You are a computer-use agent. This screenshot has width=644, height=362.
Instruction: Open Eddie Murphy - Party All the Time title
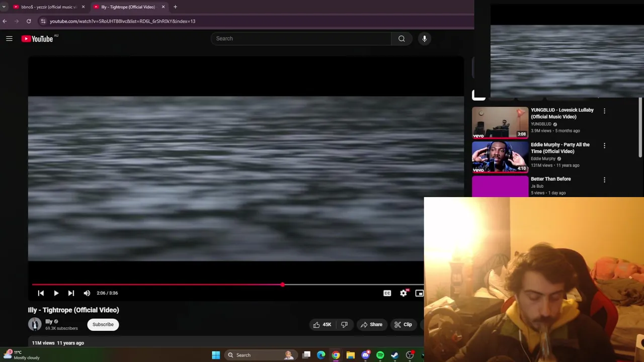[560, 148]
